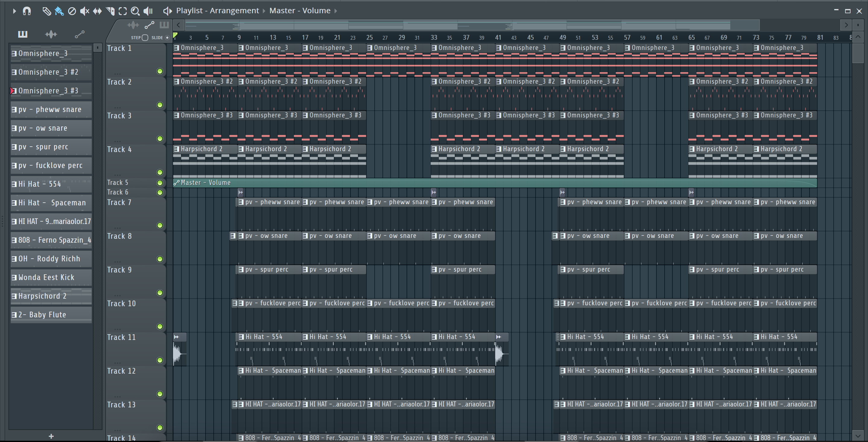Click pattern picker scrollbar handle
868x442 pixels.
point(97,48)
